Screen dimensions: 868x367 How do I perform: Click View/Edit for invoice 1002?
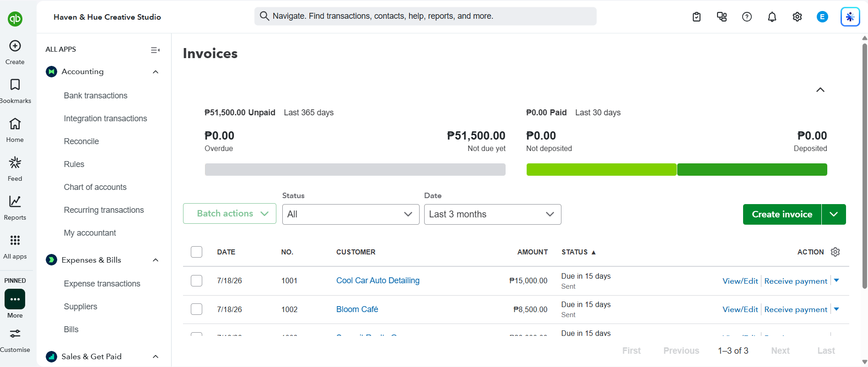pyautogui.click(x=740, y=309)
